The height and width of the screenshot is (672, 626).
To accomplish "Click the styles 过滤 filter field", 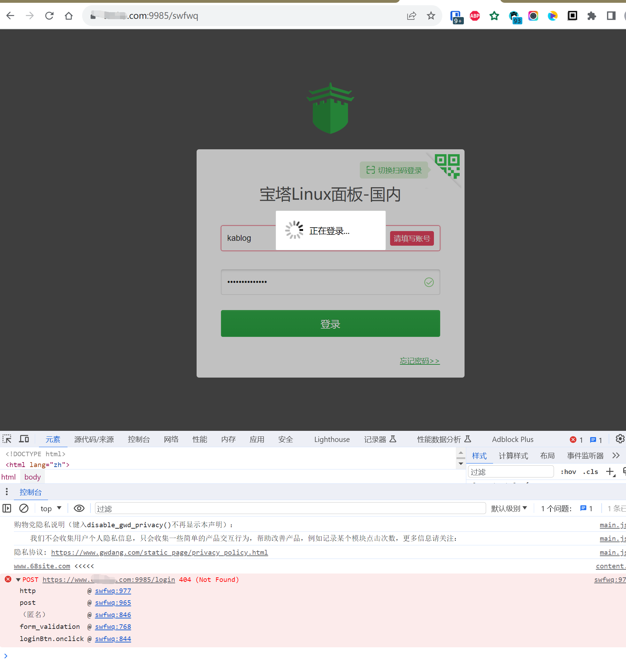I will (x=510, y=472).
